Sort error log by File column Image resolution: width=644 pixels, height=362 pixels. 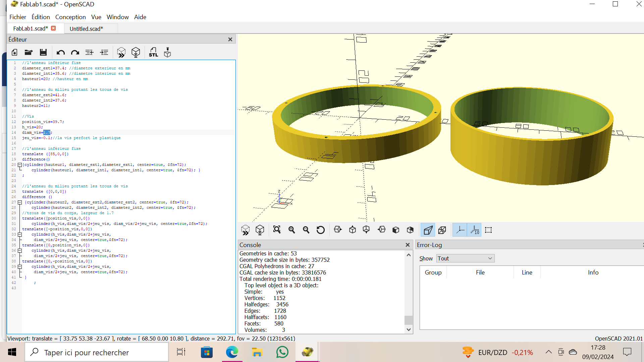pos(480,273)
